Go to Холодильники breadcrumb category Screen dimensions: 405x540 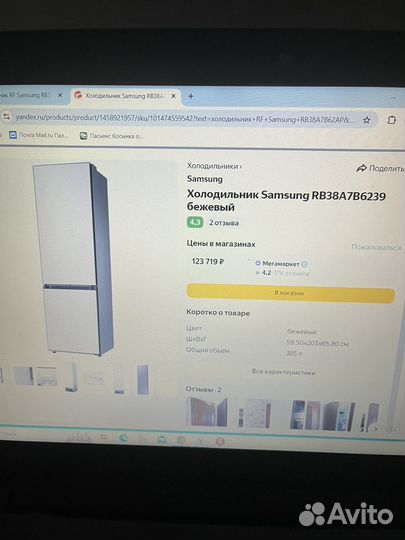pyautogui.click(x=212, y=166)
